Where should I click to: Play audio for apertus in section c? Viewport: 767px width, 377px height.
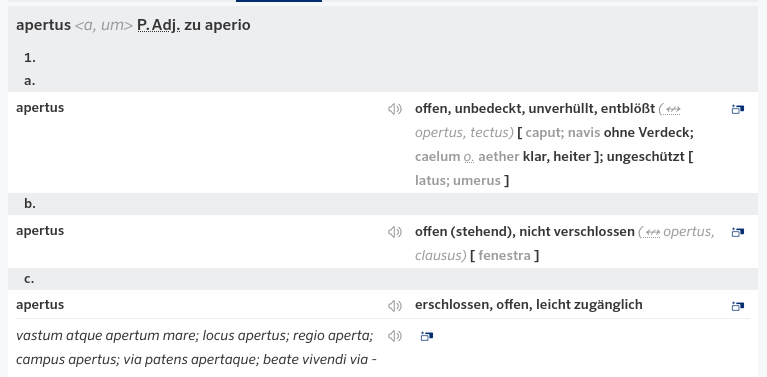tap(395, 306)
